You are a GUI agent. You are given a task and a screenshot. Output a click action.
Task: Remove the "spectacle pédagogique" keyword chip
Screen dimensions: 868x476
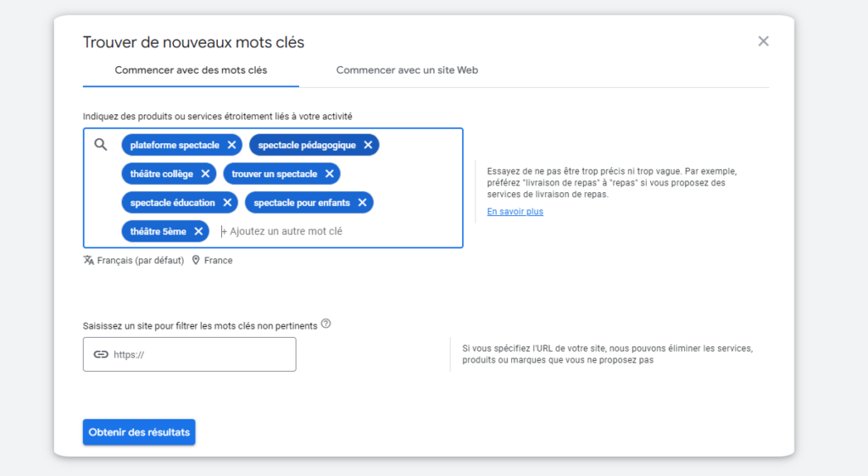pos(368,145)
